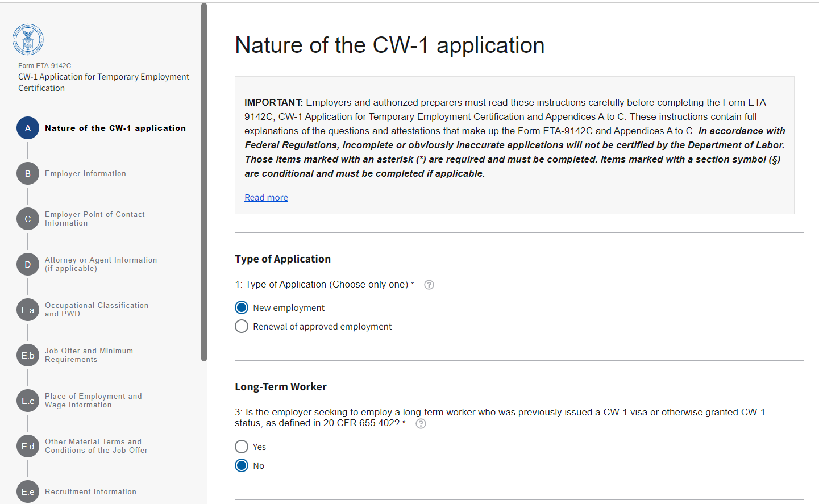This screenshot has height=504, width=819.
Task: Click the Long-Term Worker heading
Action: (281, 387)
